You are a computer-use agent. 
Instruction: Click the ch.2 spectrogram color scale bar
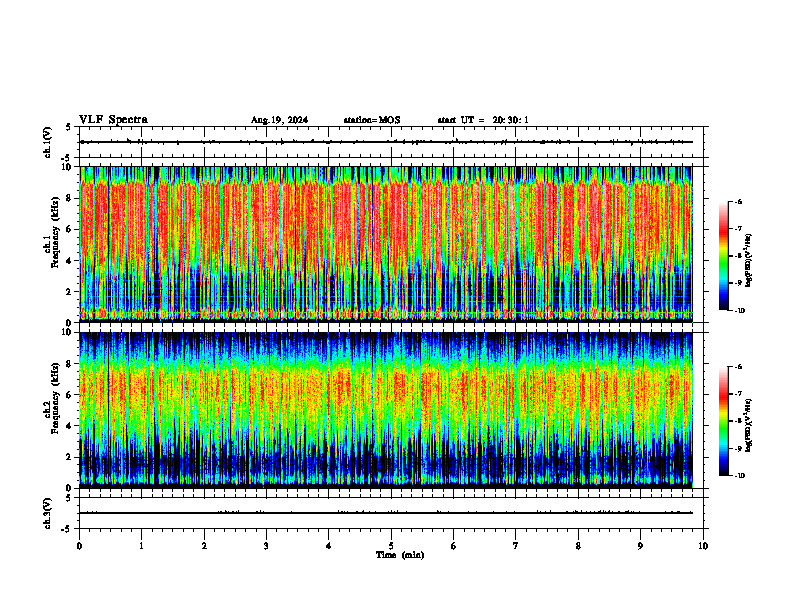724,421
